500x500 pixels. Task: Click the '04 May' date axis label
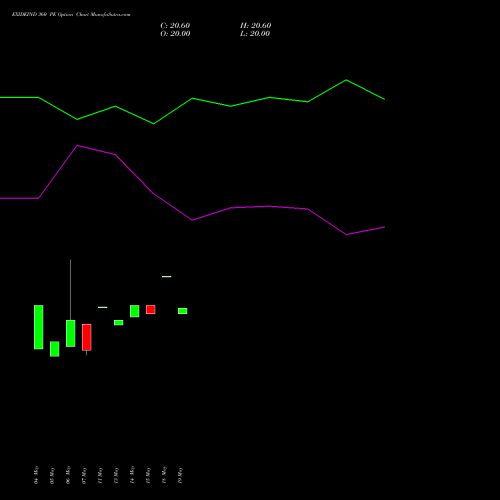(36, 475)
